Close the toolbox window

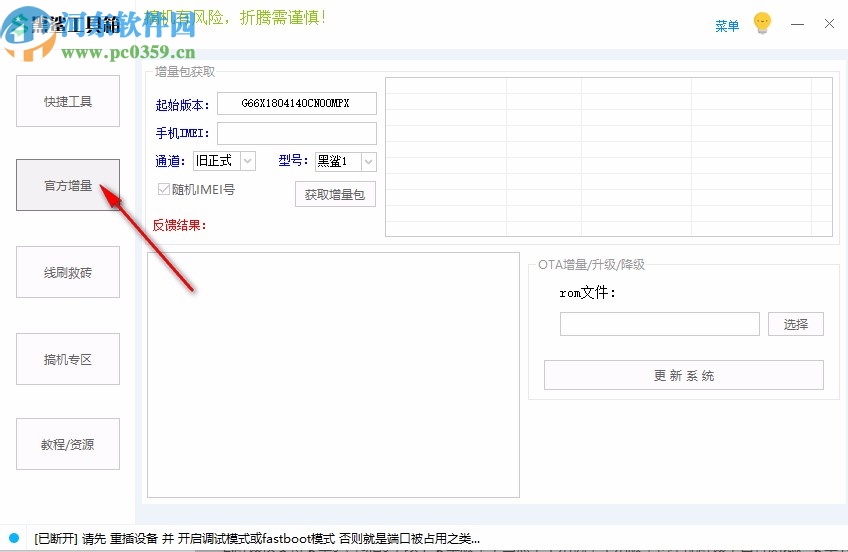829,24
